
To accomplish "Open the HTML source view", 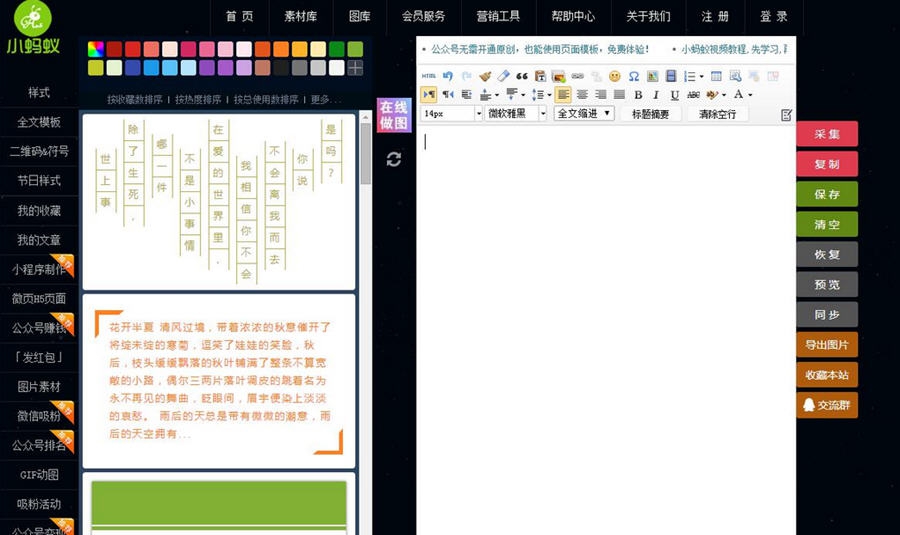I will click(x=429, y=76).
